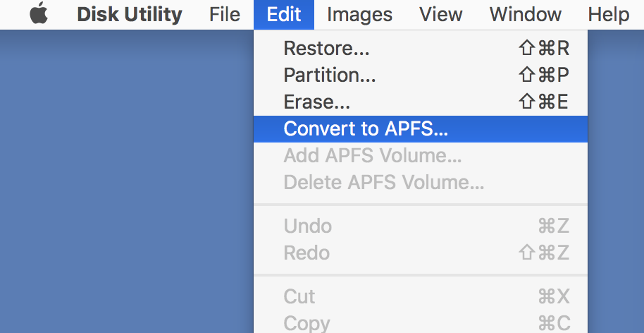Choose Restore… from the Edit menu
This screenshot has width=644, height=333.
(421, 49)
